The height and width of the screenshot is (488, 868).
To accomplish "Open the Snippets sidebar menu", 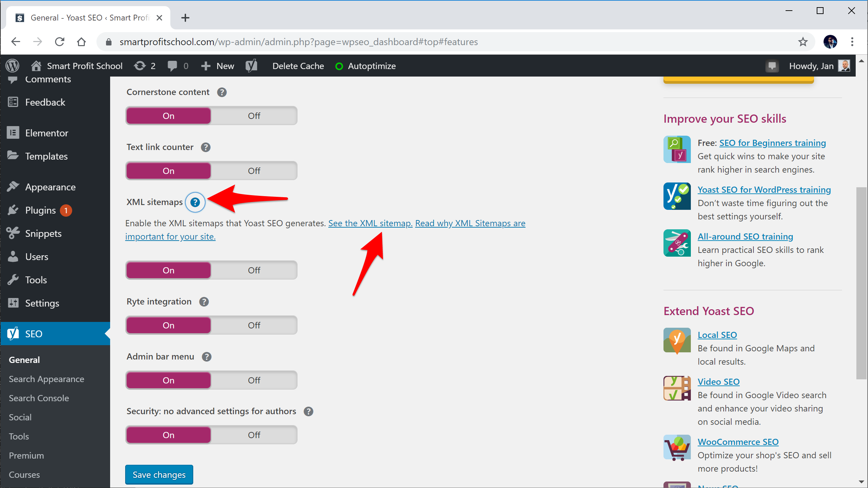I will click(x=55, y=233).
